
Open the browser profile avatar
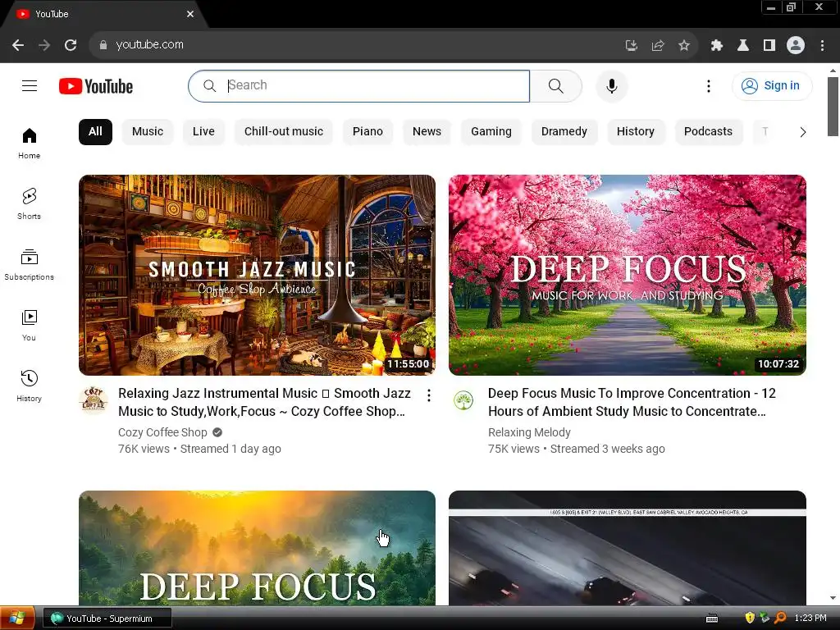pyautogui.click(x=796, y=45)
